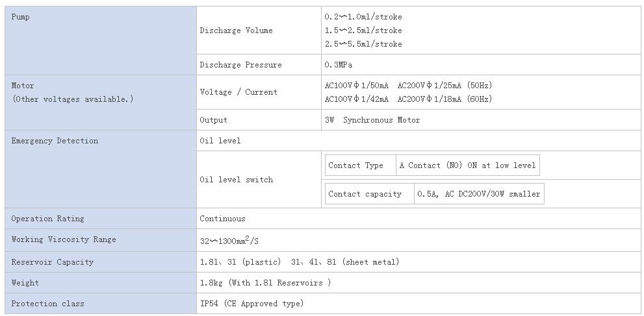This screenshot has width=644, height=316.
Task: Select the Discharge Volume label
Action: 236,30
